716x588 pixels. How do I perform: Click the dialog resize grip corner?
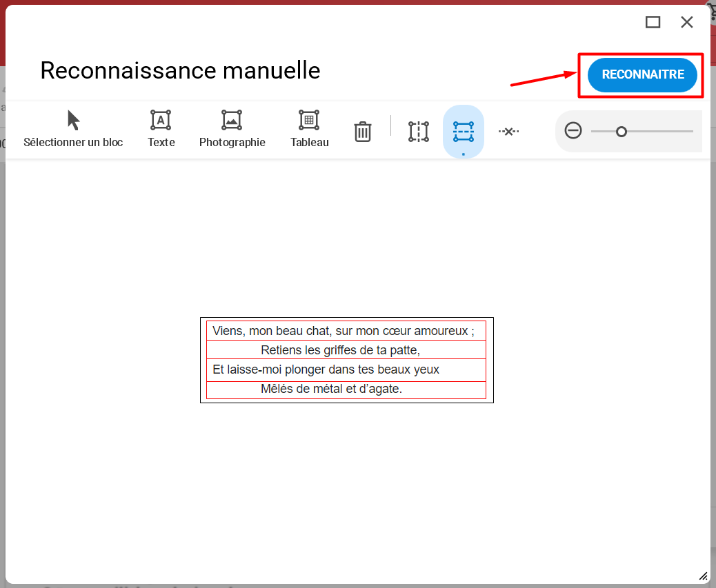coord(704,576)
